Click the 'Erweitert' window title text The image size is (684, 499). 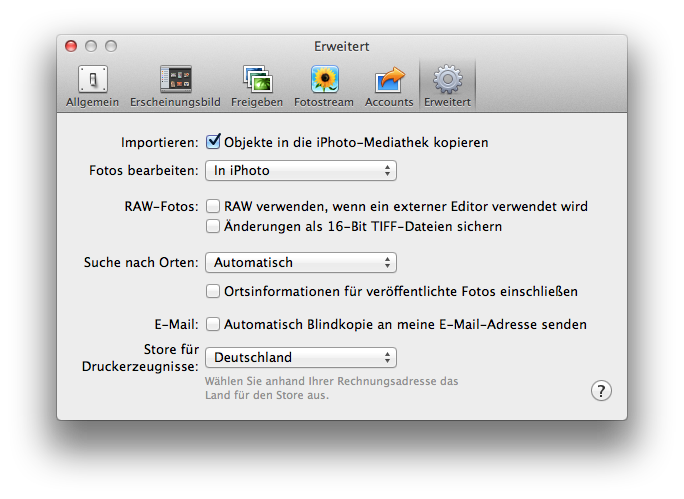[341, 46]
